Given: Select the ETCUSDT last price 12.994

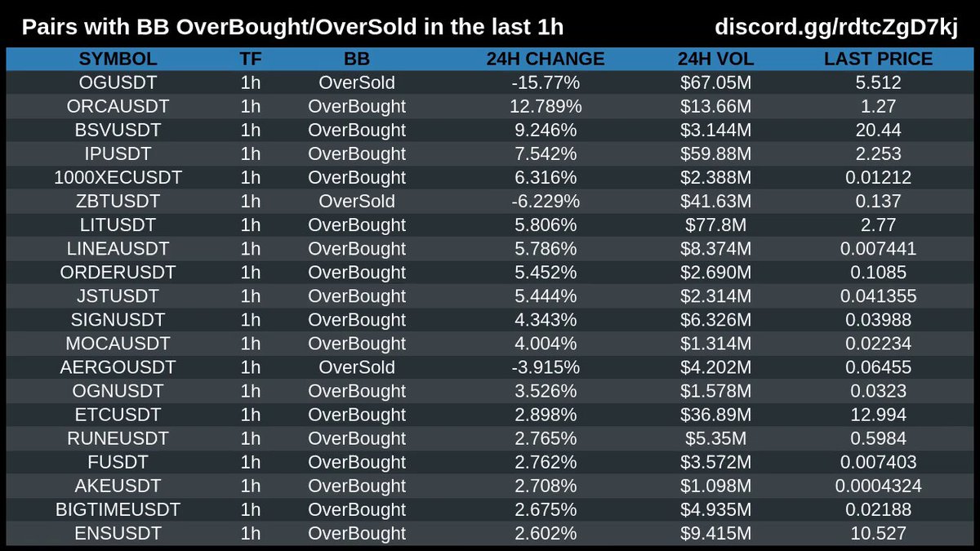Looking at the screenshot, I should 878,415.
